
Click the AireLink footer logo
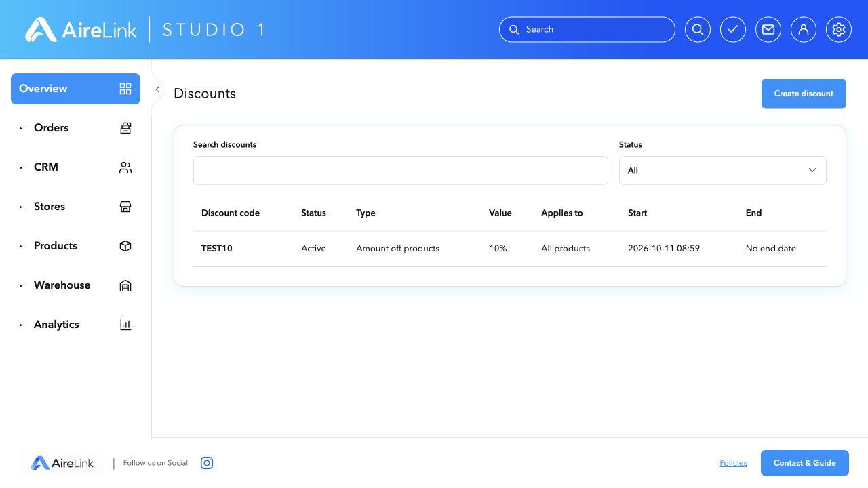[62, 464]
